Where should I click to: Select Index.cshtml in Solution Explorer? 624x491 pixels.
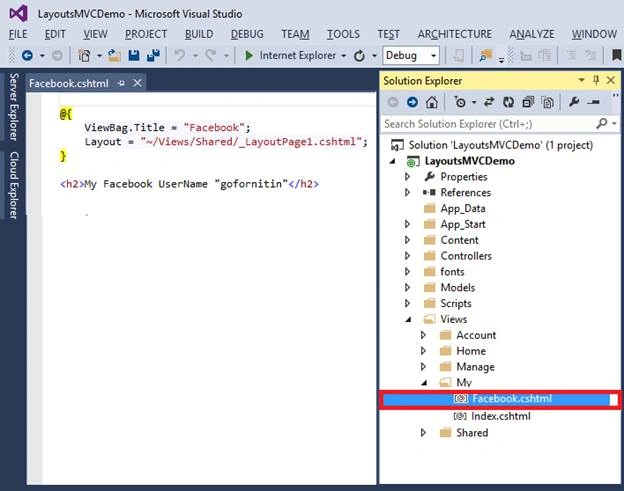click(x=500, y=416)
